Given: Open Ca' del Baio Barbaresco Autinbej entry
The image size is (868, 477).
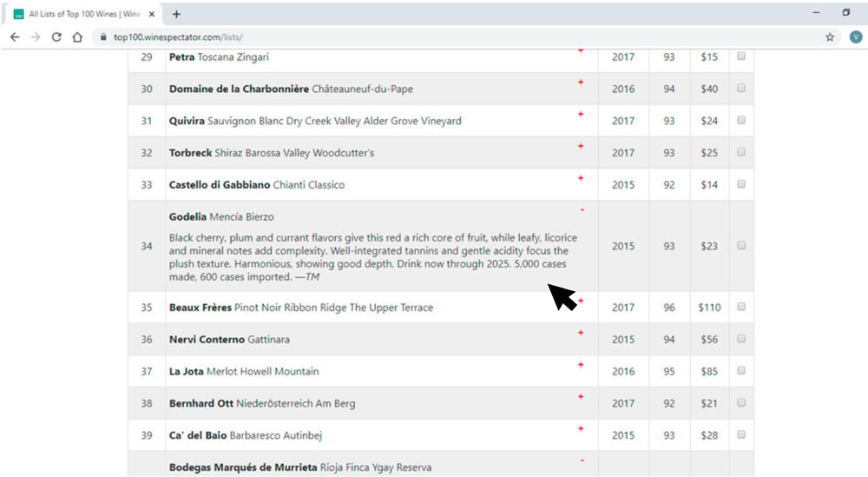Looking at the screenshot, I should 246,435.
